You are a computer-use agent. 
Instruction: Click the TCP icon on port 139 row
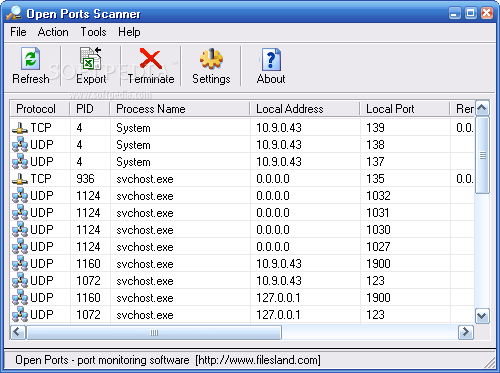tap(20, 128)
